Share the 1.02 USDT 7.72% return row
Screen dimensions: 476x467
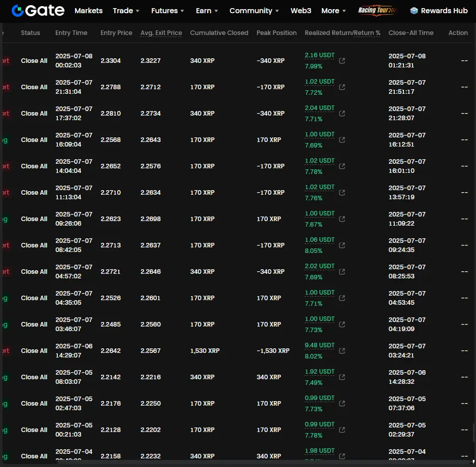tap(342, 87)
